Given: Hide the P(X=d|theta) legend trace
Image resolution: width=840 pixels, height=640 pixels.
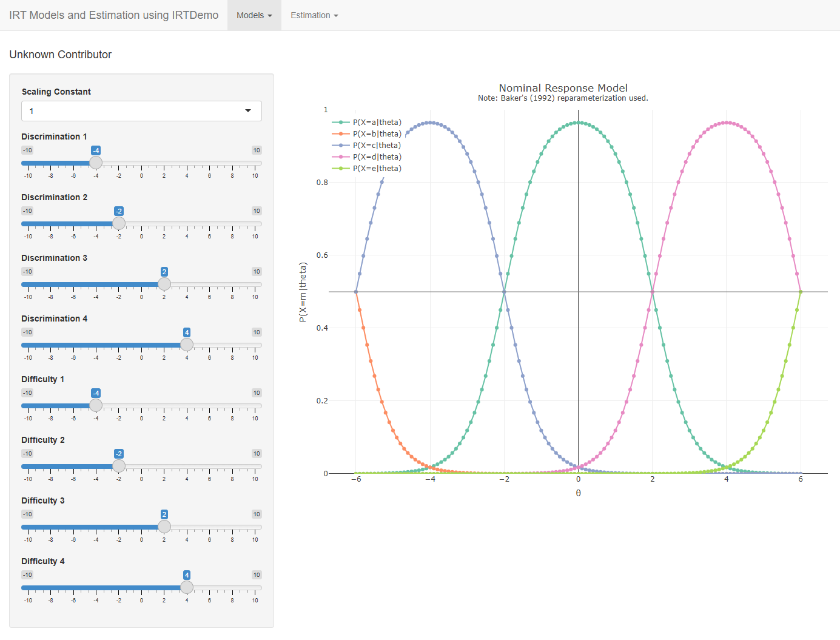Looking at the screenshot, I should click(367, 157).
